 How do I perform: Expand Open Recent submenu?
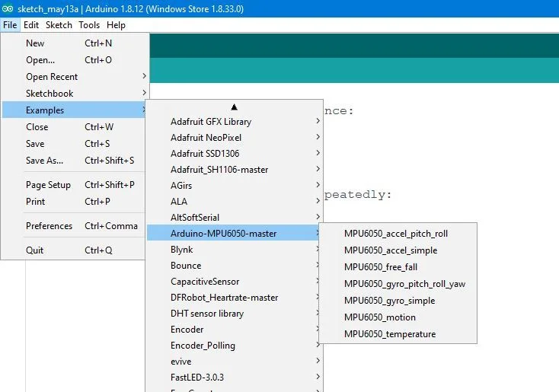[75, 77]
